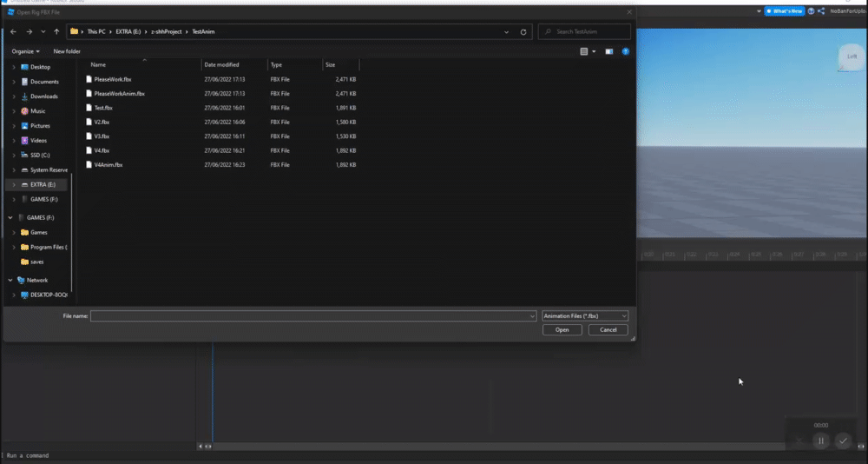
Task: Open Documents in navigation pane
Action: point(43,82)
